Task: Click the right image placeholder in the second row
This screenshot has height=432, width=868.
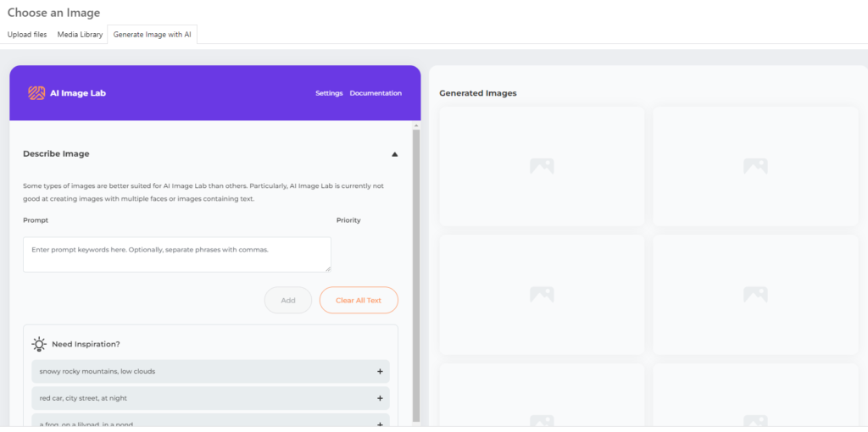Action: point(755,294)
